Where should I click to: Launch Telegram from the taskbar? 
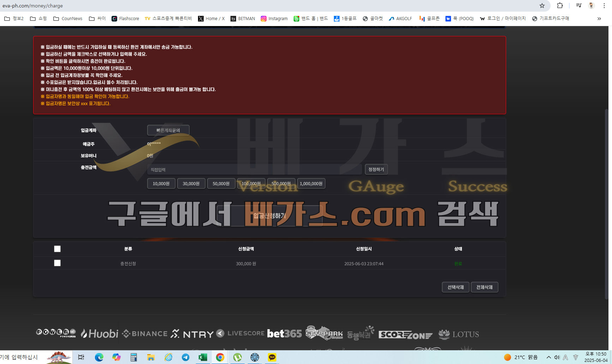pyautogui.click(x=185, y=357)
